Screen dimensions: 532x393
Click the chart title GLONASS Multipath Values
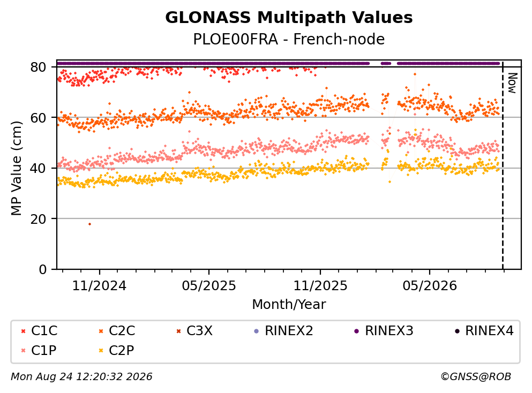pyautogui.click(x=289, y=17)
